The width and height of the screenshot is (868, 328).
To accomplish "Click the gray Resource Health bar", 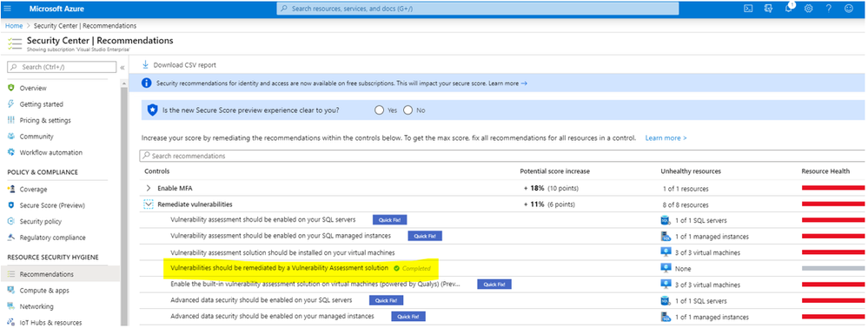I will point(833,268).
